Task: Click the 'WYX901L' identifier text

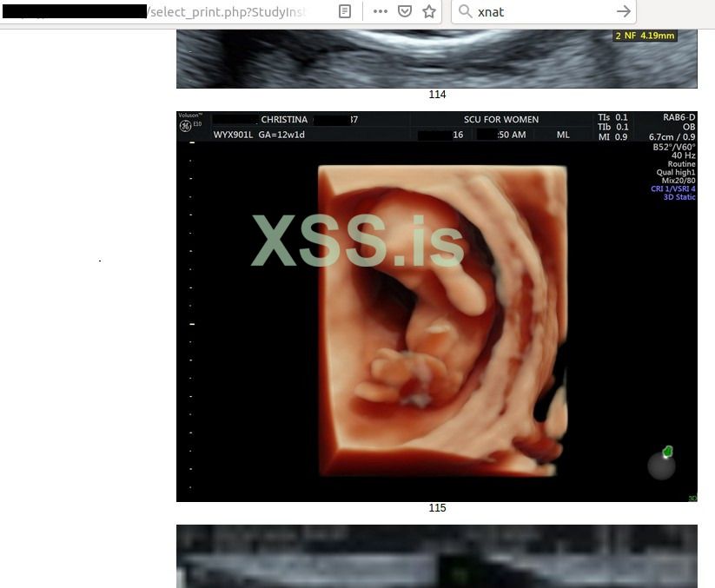Action: pyautogui.click(x=233, y=135)
